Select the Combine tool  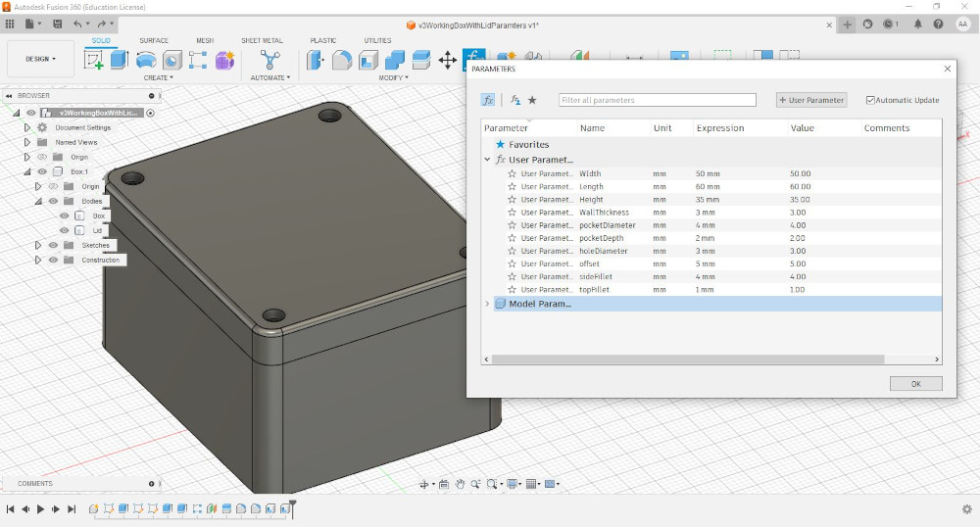(x=394, y=61)
